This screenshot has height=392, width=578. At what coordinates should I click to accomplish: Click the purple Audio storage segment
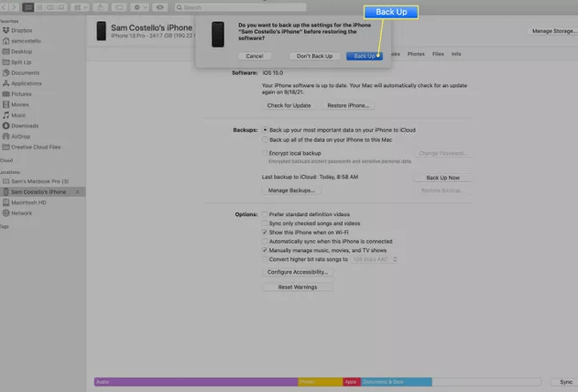click(x=196, y=382)
